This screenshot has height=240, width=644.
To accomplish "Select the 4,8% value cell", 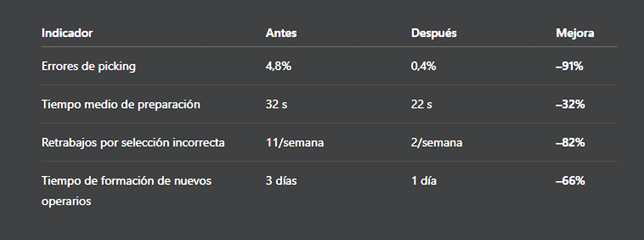I will point(279,66).
